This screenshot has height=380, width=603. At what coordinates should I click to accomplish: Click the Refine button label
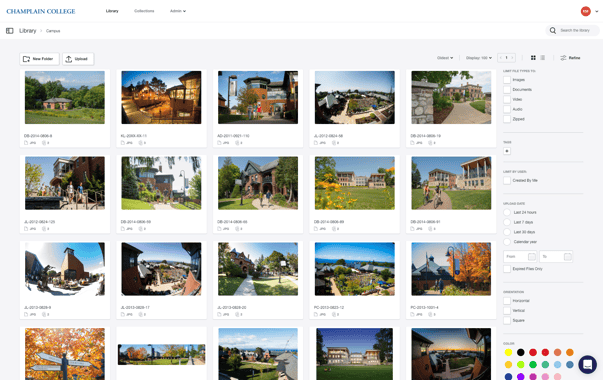[575, 58]
